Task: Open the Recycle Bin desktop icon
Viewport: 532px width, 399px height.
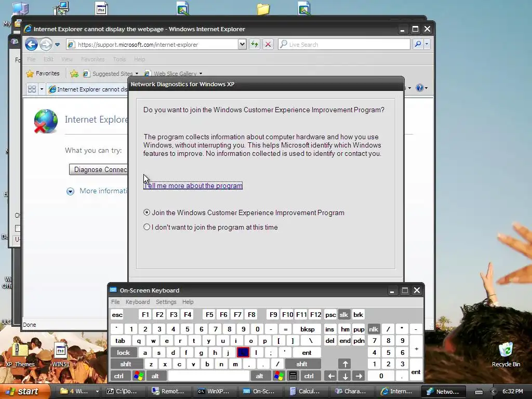Action: 506,355
